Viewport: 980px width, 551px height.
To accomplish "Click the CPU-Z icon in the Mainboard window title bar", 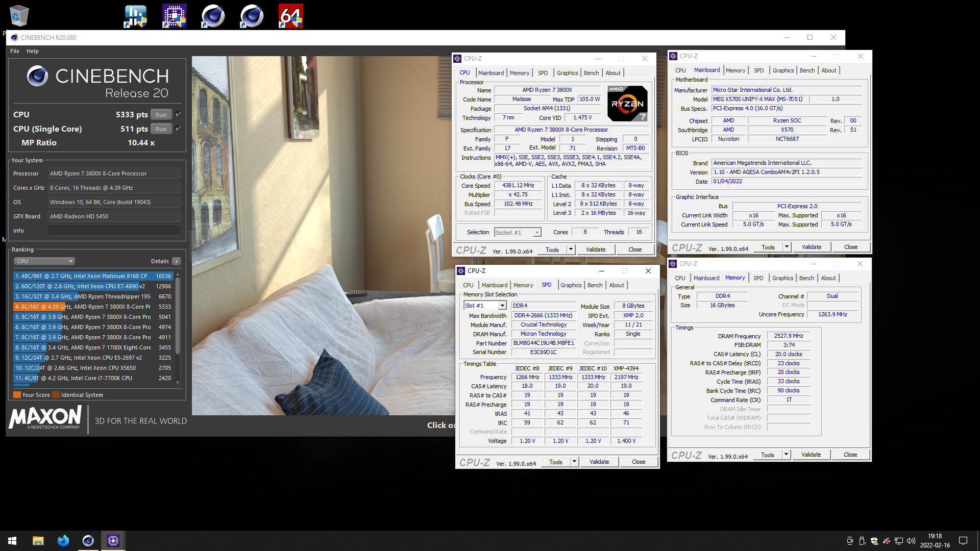I will [x=673, y=56].
